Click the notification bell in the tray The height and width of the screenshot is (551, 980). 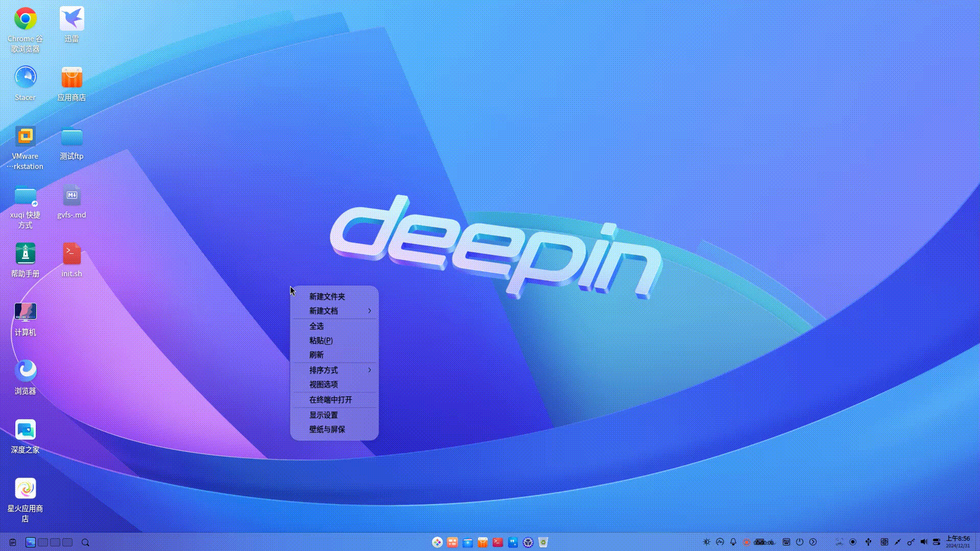(x=733, y=542)
